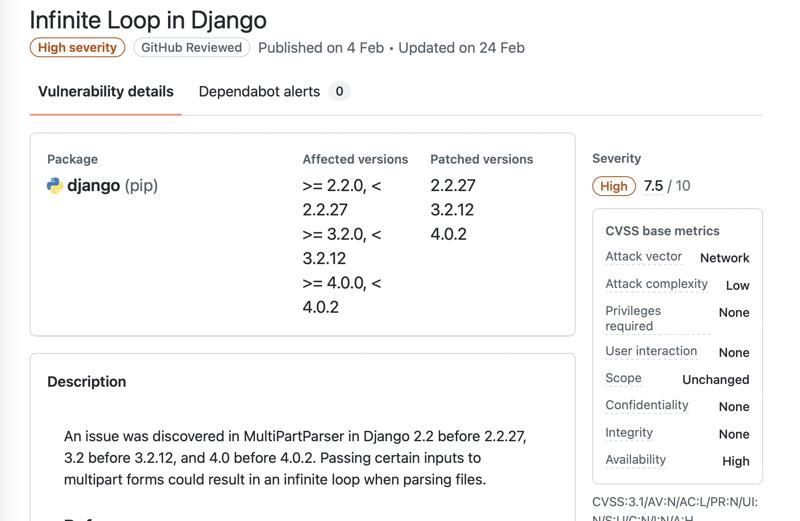
Task: Click the patched version 2.2.27
Action: point(453,186)
